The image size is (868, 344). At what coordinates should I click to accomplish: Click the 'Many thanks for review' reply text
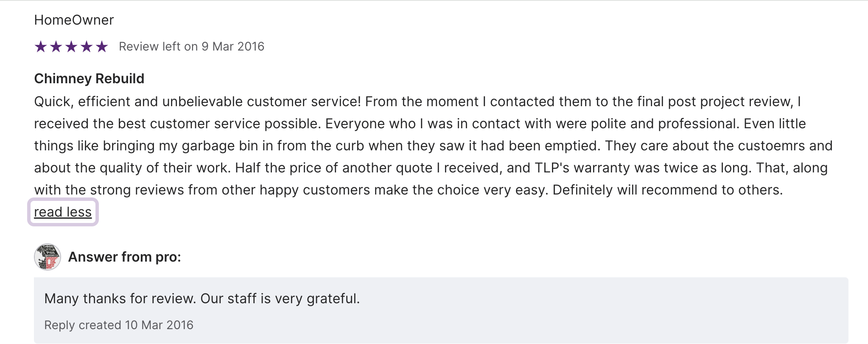point(202,299)
